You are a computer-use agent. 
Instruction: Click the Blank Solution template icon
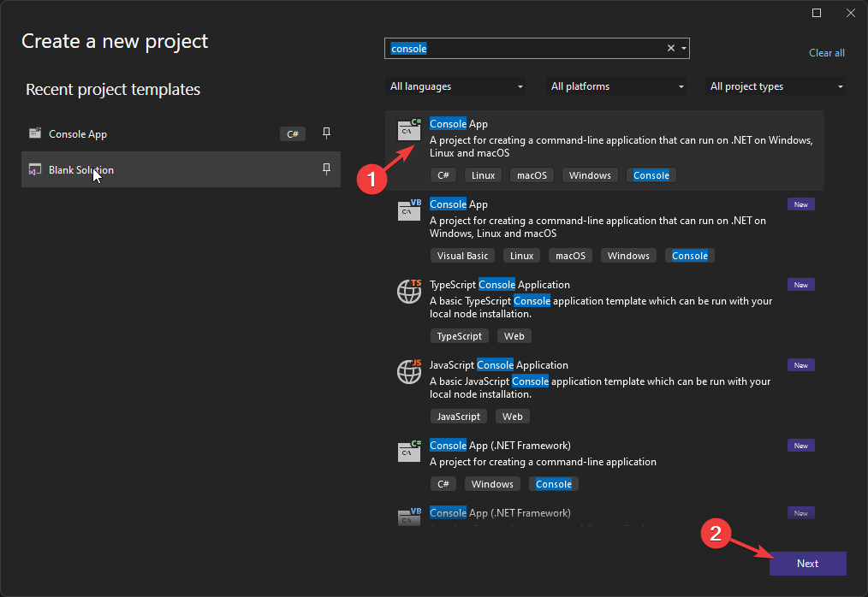[x=35, y=169]
